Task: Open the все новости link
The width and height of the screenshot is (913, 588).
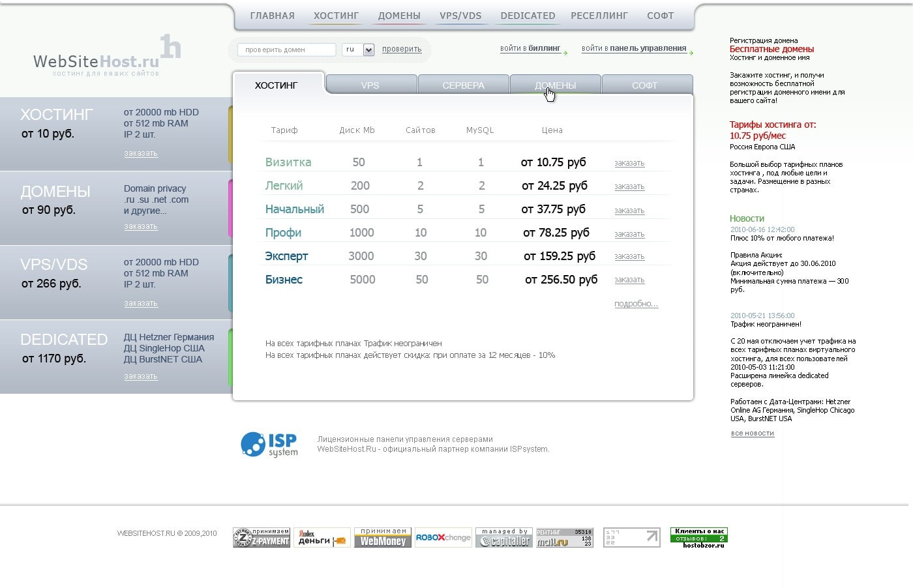Action: [x=752, y=434]
